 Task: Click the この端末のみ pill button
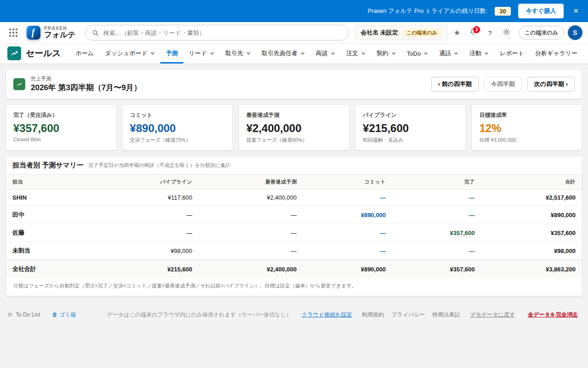pos(541,33)
